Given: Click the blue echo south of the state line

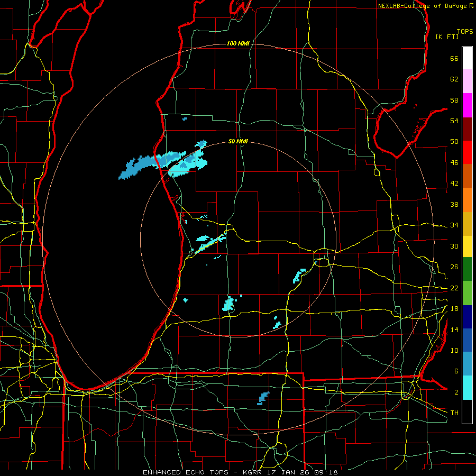Looking at the screenshot, I should coord(262,398).
